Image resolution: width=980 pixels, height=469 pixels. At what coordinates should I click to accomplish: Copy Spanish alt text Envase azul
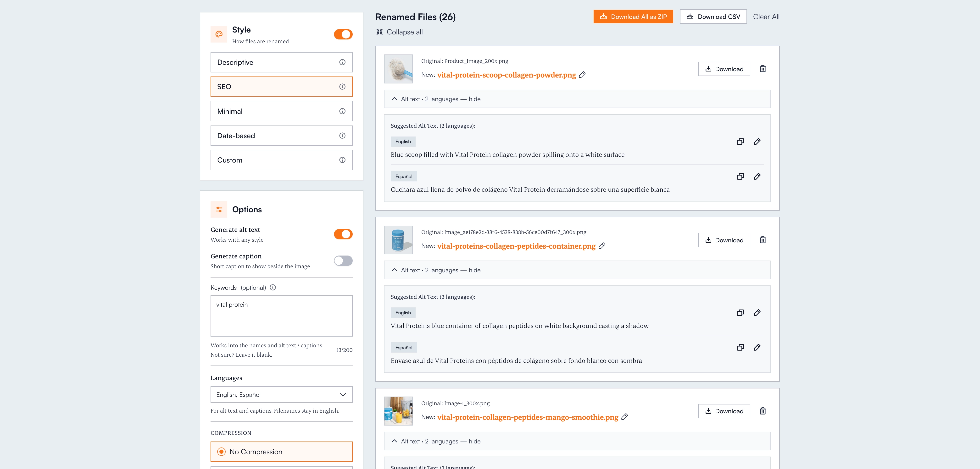point(740,347)
